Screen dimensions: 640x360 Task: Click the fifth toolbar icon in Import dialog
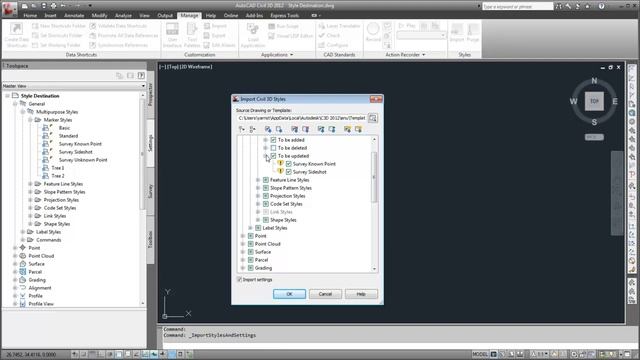[294, 129]
